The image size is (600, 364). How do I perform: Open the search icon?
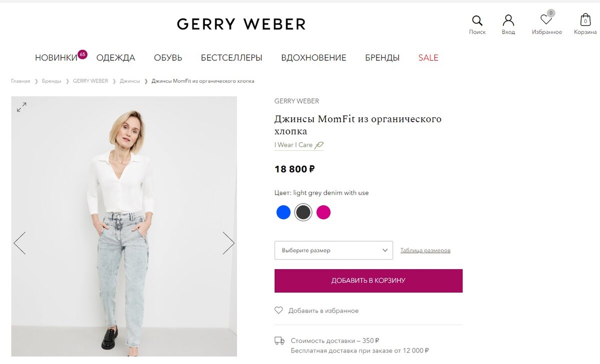477,20
